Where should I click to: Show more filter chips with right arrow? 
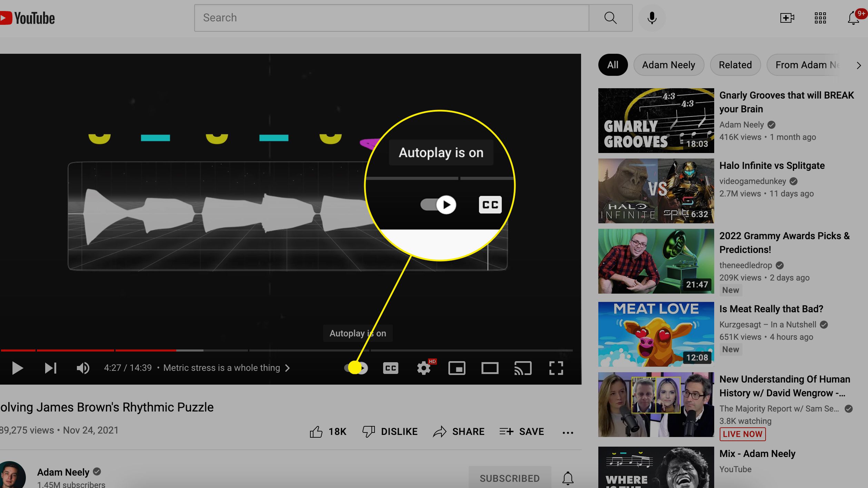click(x=858, y=65)
